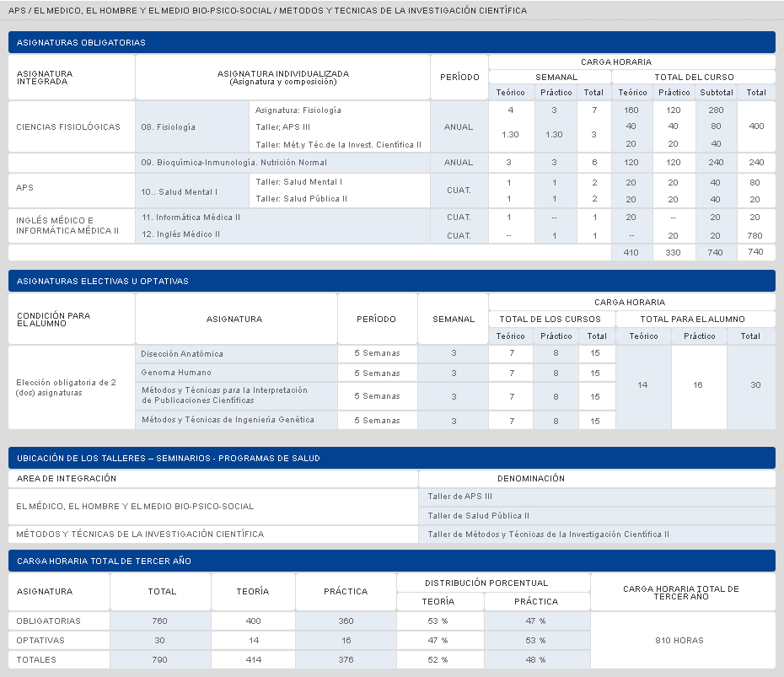Click the Taller de Salud Pública II row
This screenshot has height=677, width=784.
[597, 515]
